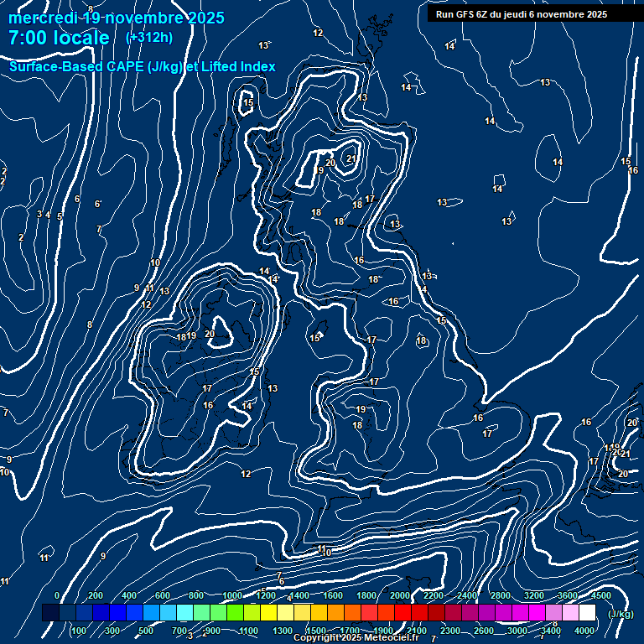This screenshot has height=644, width=644.
Task: Click the Surface-Based CAPE et Lifted Index title
Action: click(143, 66)
